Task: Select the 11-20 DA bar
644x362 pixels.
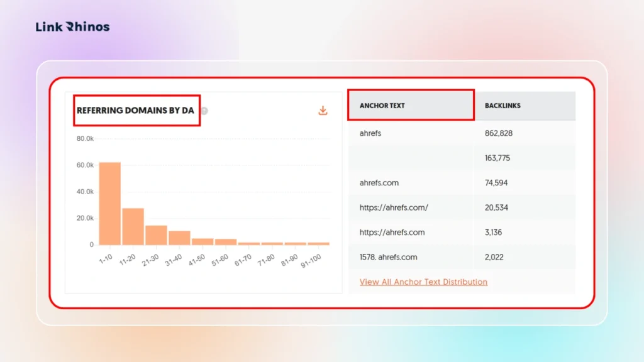Action: (x=133, y=226)
